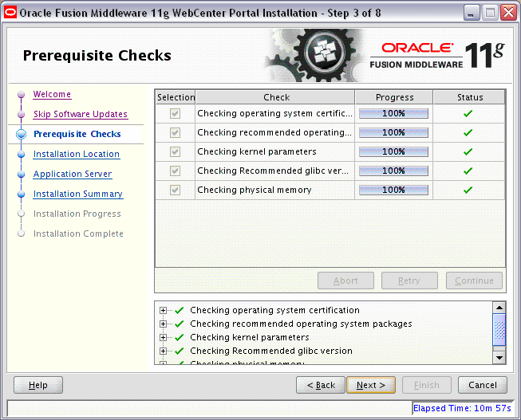Viewport: 521px width, 420px height.
Task: Click the Check column header
Action: pyautogui.click(x=275, y=97)
